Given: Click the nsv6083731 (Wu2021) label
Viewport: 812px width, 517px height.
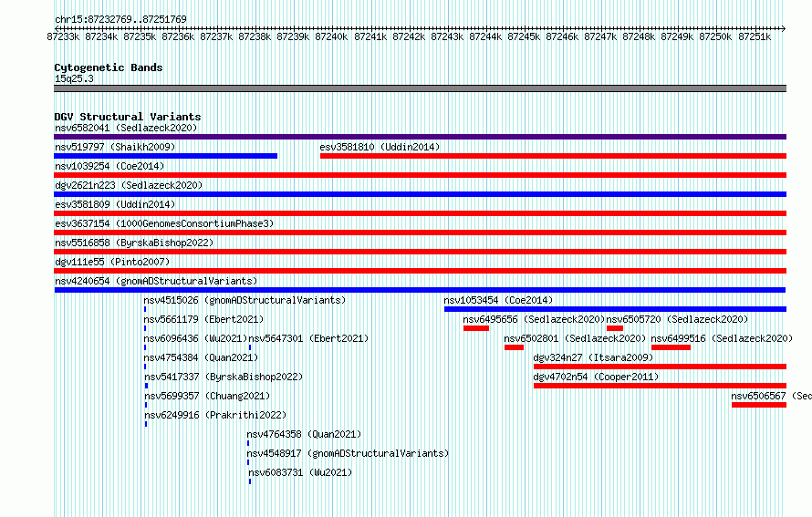Looking at the screenshot, I should pyautogui.click(x=300, y=472).
